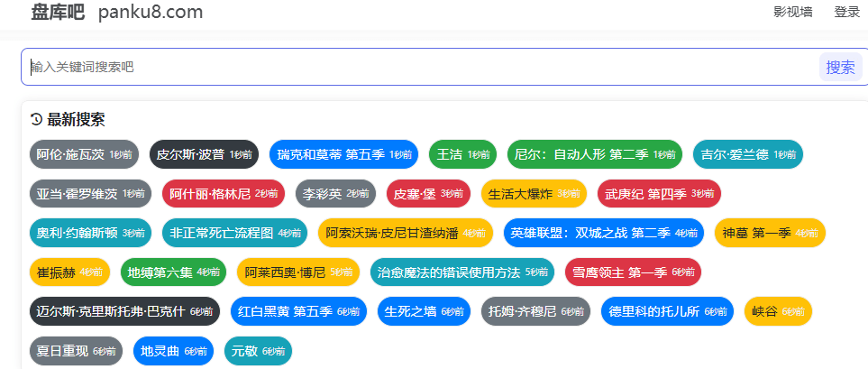Screen dimensions: 868x369
Task: Open the 神墓 第一季 search tag
Action: (x=770, y=233)
